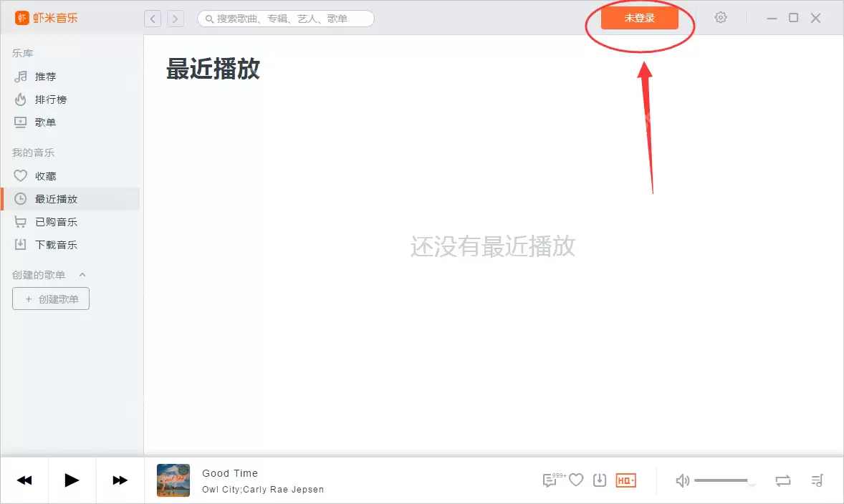Open the back navigation arrow dropdown
Viewport: 844px width, 504px height.
pyautogui.click(x=153, y=18)
